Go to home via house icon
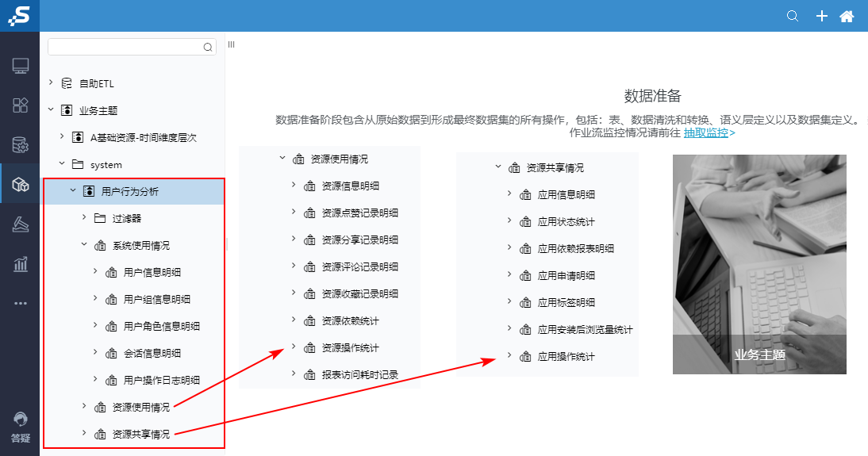The image size is (868, 456). tap(847, 16)
